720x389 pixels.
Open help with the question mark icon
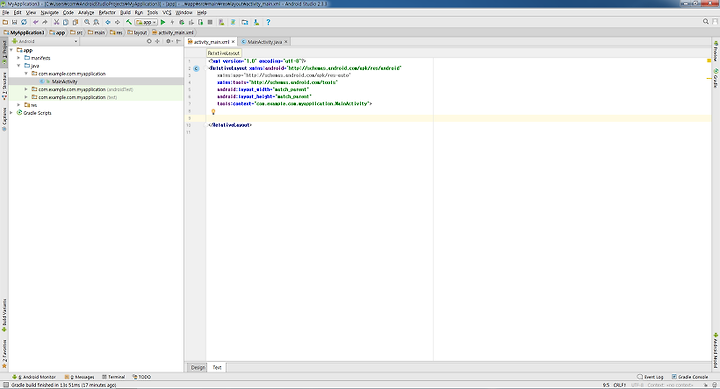[x=268, y=22]
